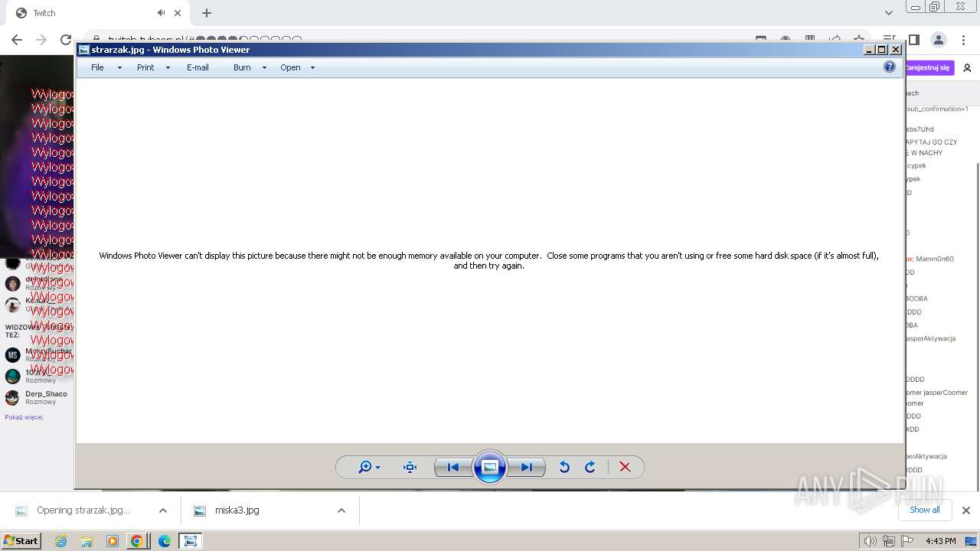
Task: Expand the Print dropdown arrow
Action: tap(168, 67)
